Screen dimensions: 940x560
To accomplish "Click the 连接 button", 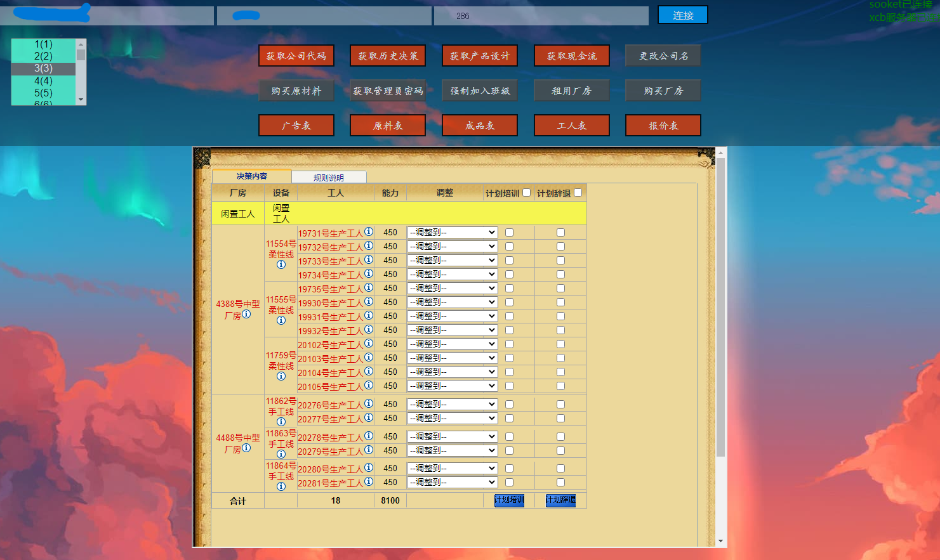I will (682, 15).
